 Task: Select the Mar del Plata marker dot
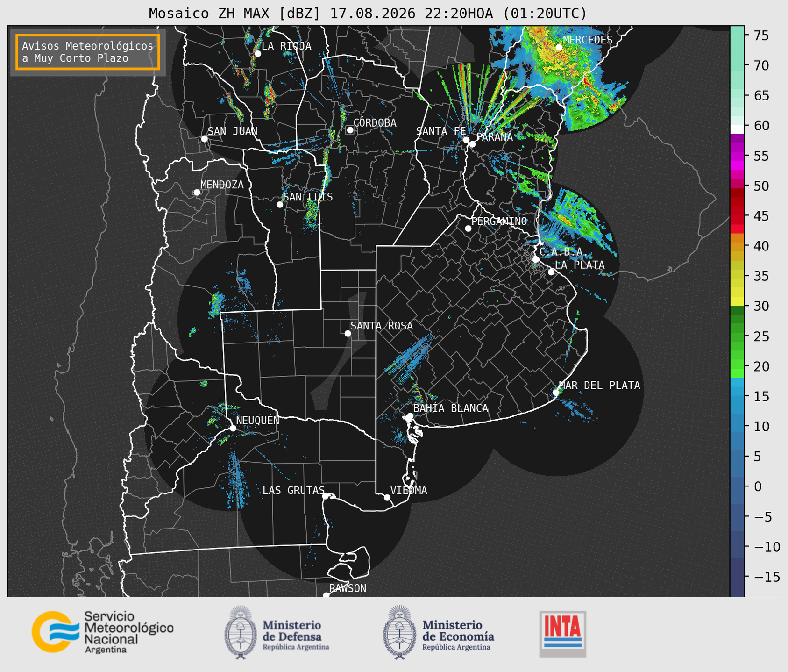556,393
